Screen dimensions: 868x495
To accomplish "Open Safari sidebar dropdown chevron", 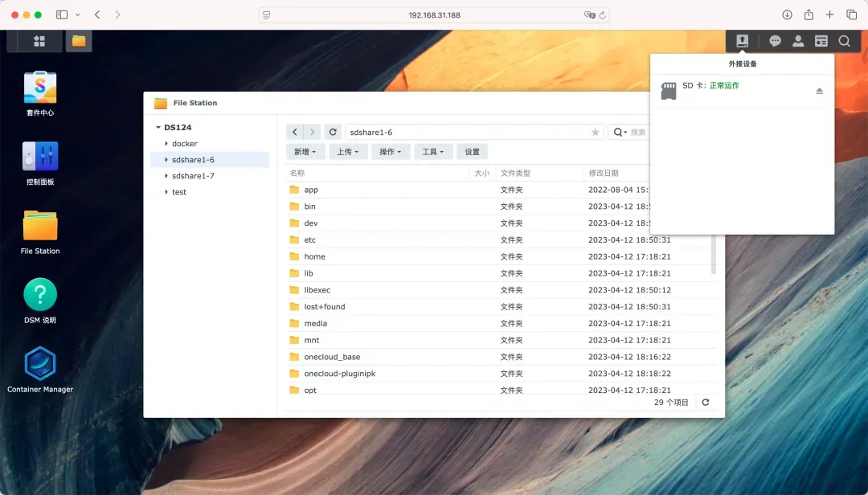I will click(77, 15).
